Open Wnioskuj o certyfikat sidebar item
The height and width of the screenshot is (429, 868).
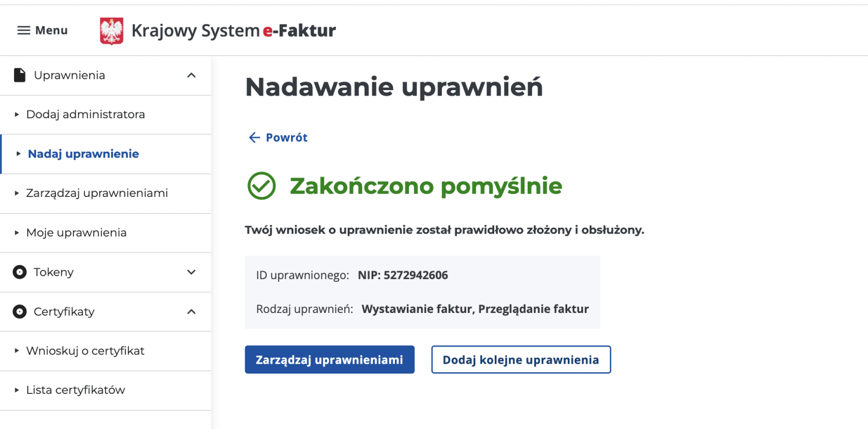[x=85, y=351]
